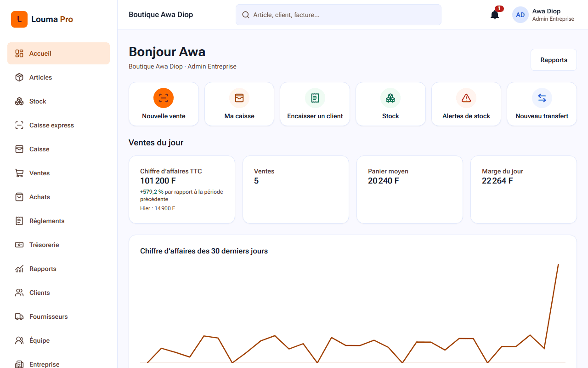Open Accueil menu item
588x368 pixels.
[59, 53]
